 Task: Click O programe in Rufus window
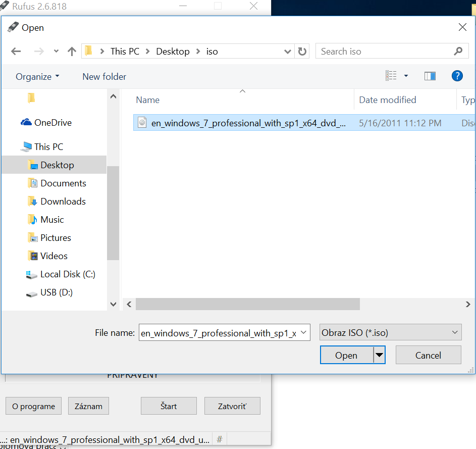pos(33,406)
